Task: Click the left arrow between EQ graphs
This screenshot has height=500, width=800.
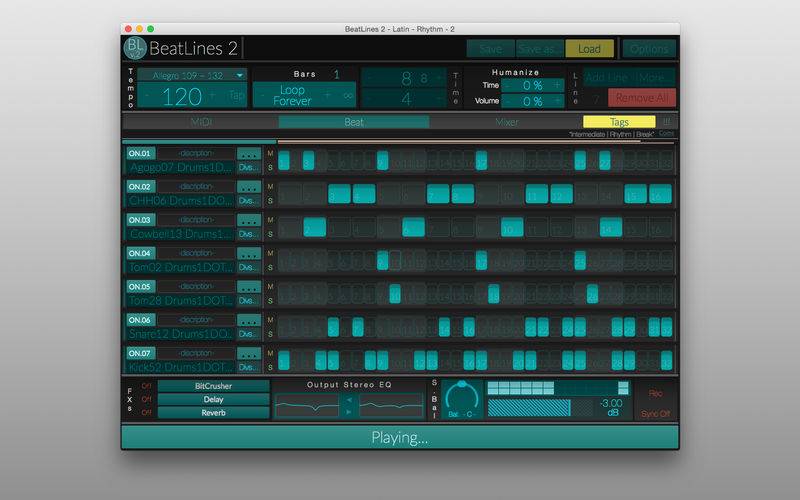Action: (349, 399)
